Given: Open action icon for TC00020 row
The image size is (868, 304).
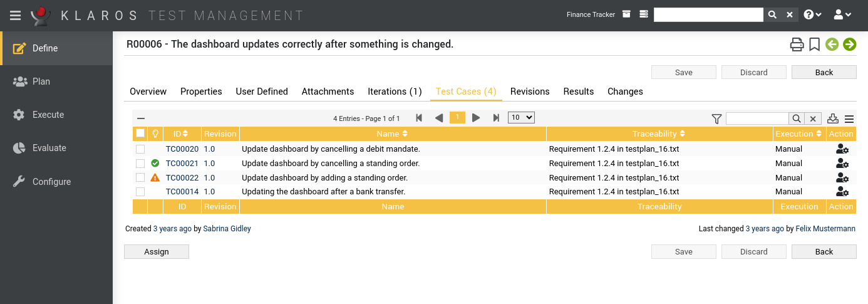Looking at the screenshot, I should (x=842, y=149).
